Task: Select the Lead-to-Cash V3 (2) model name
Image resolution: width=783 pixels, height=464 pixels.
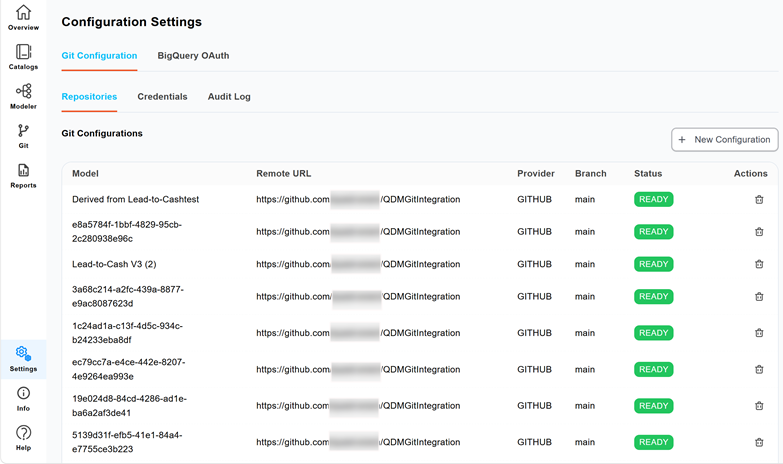Action: point(114,264)
